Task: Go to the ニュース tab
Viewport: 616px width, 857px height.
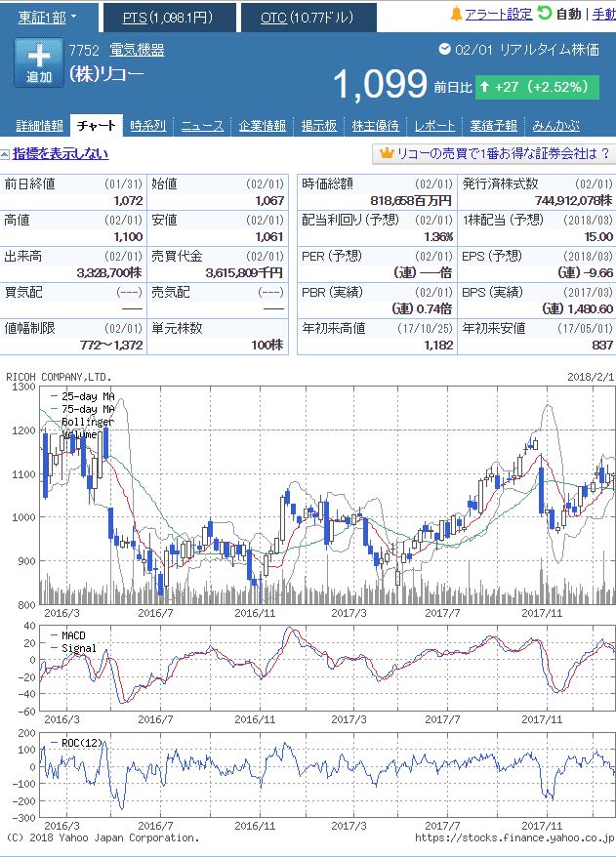Action: click(202, 126)
